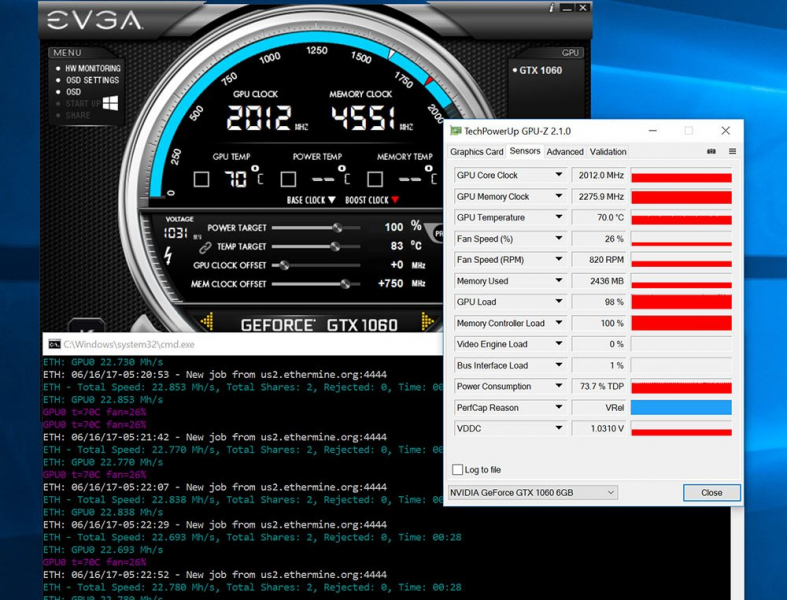Switch to the Advanced tab in GPU-Z
Screen dimensions: 787x600
(564, 152)
